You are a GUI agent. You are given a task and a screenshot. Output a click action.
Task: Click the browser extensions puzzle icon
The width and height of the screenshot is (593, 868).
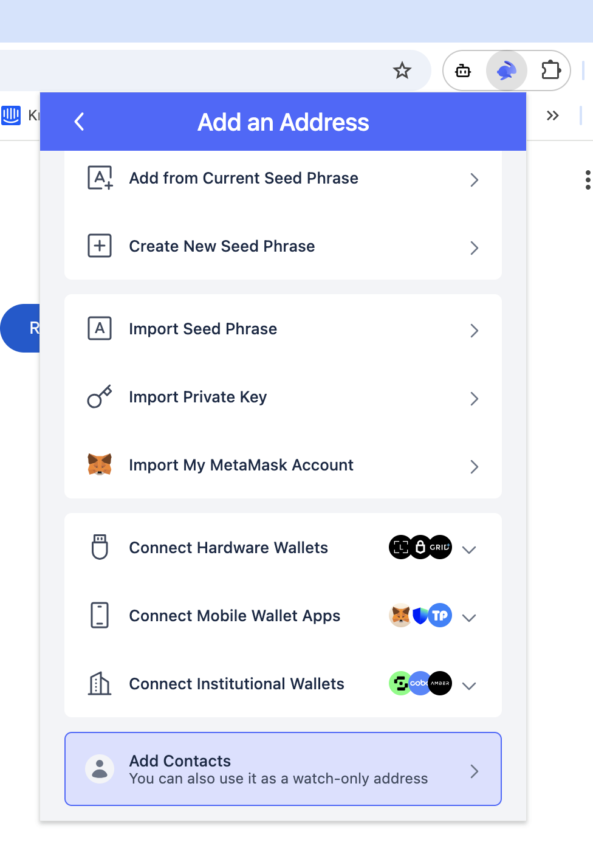550,70
